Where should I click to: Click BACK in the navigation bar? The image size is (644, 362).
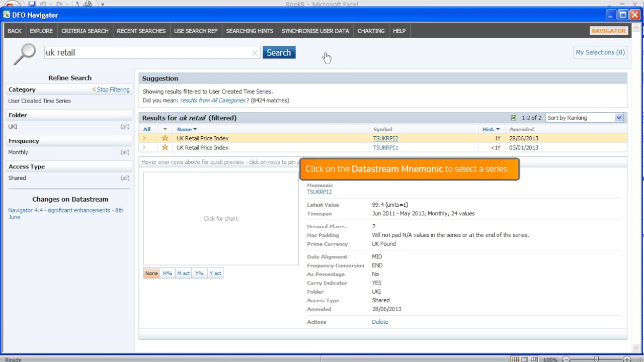[x=15, y=31]
